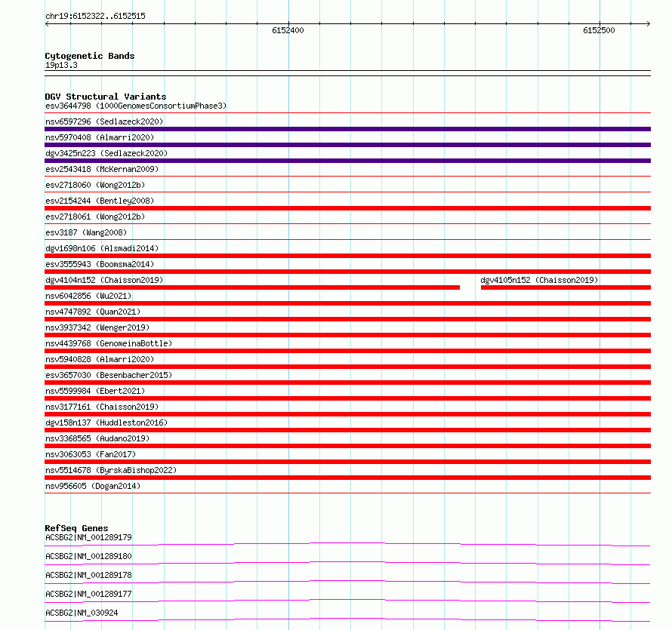The width and height of the screenshot is (672, 630).
Task: Open variant nsv6597296 (Sedlazeck2020)
Action: (x=104, y=121)
